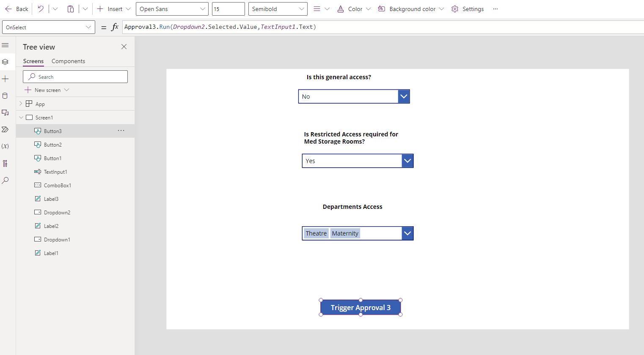Click the Theatre chip in the combo box

click(316, 233)
